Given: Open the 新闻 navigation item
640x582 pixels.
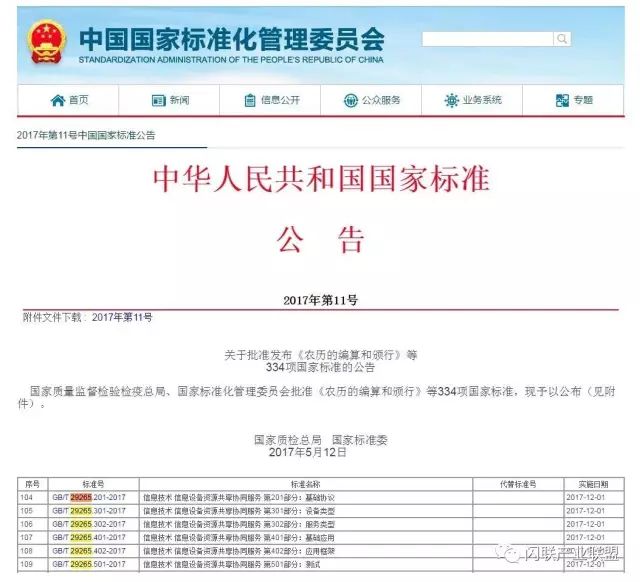Looking at the screenshot, I should coord(169,100).
